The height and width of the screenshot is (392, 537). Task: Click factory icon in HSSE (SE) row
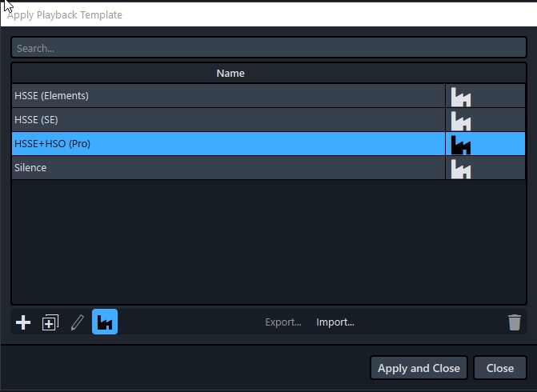pos(461,121)
